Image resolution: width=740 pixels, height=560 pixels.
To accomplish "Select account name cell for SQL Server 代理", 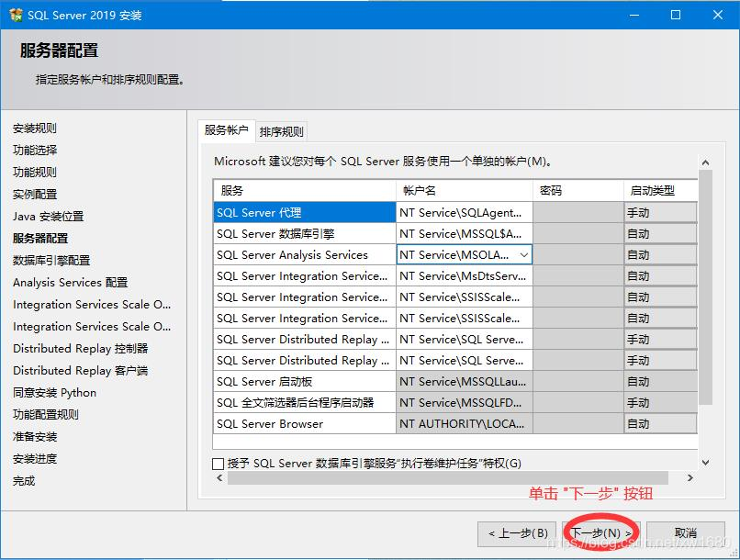I will [465, 213].
